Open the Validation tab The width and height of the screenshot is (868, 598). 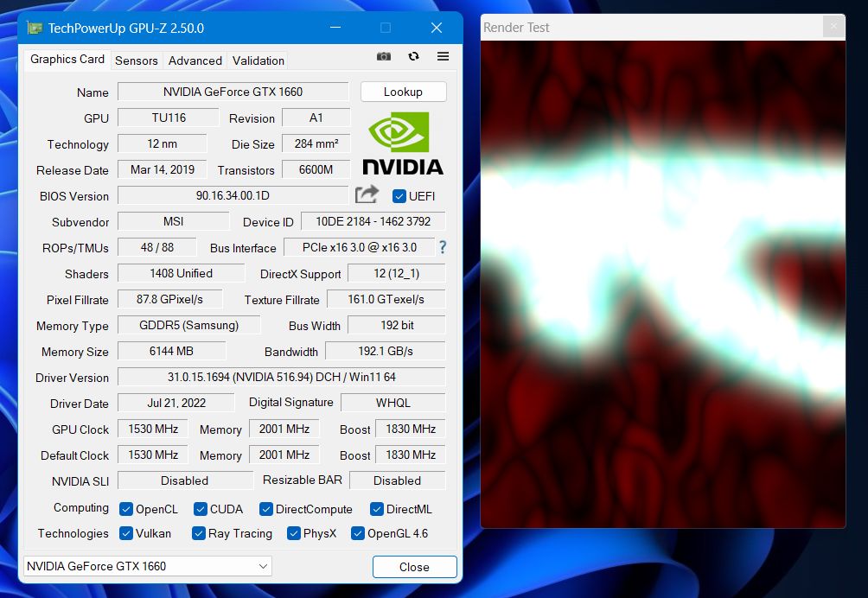(258, 60)
